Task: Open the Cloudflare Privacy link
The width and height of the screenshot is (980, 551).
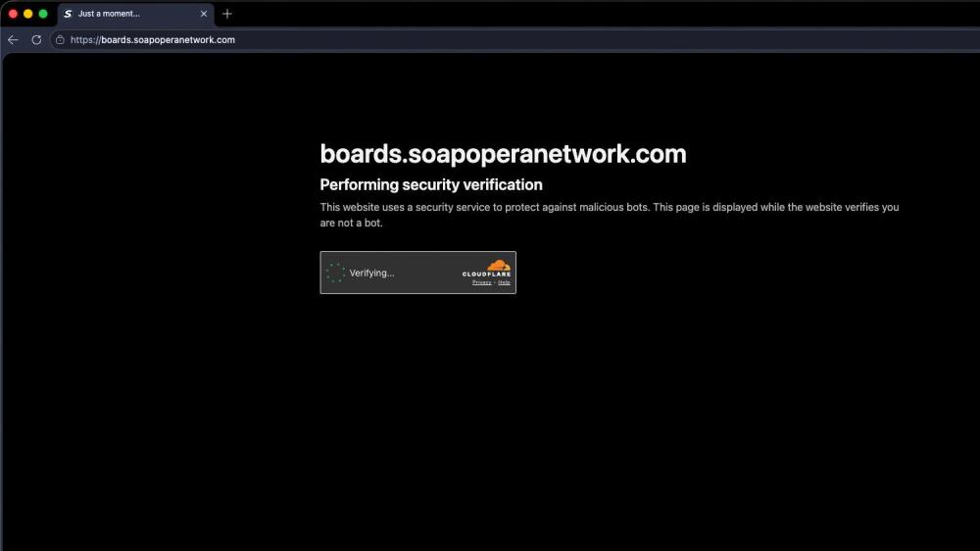Action: 482,282
